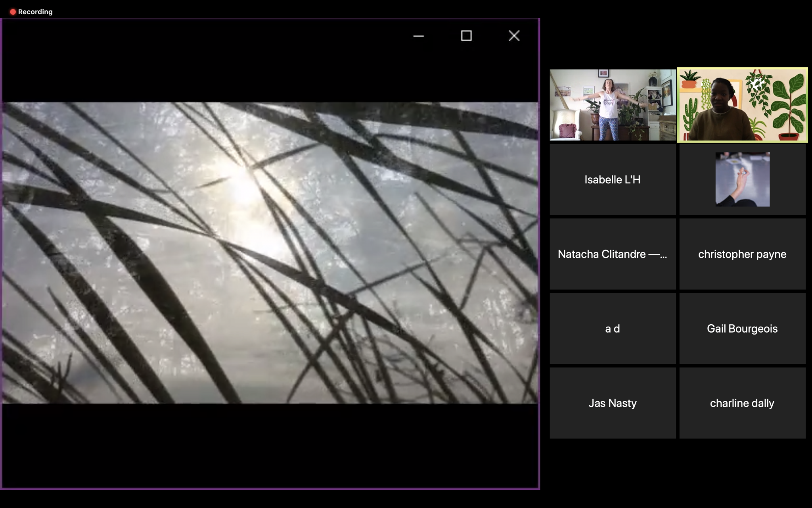Viewport: 812px width, 508px height.
Task: Select the participant tile with hand profile photo
Action: [742, 179]
